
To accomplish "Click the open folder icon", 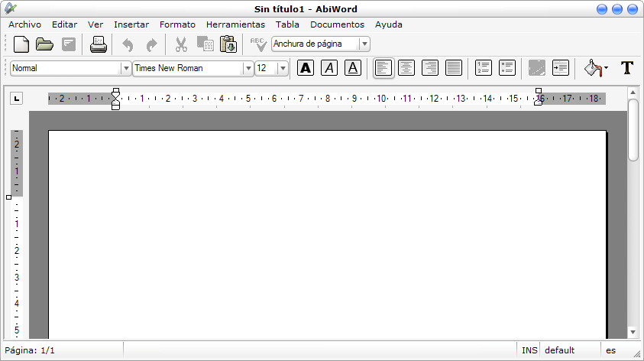I will coord(44,44).
